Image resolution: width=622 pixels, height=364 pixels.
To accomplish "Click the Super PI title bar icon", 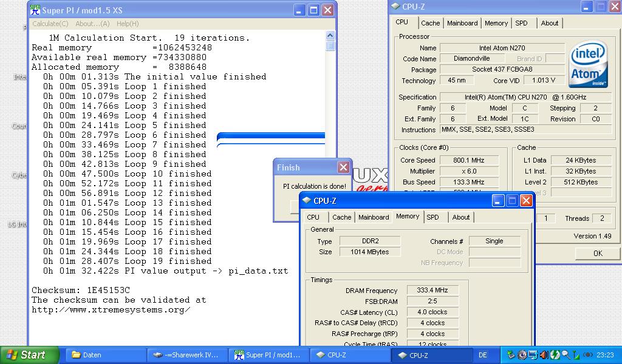I will (35, 10).
